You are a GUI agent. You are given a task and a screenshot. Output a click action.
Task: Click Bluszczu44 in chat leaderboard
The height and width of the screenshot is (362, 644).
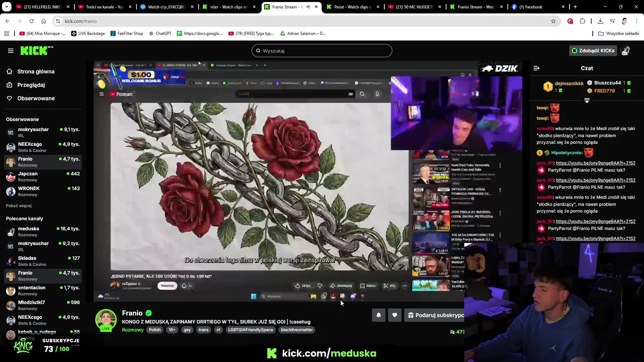tap(607, 83)
